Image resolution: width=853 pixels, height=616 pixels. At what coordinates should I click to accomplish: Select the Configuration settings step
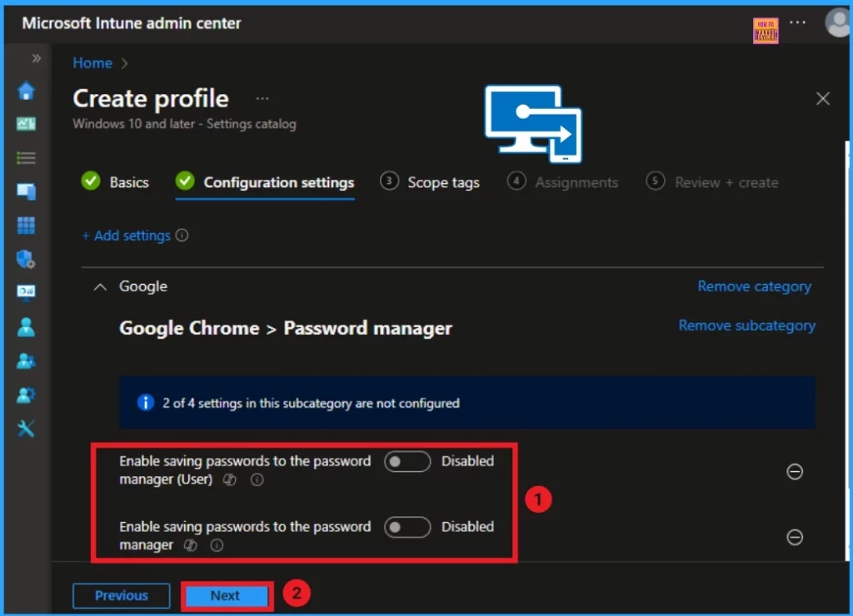click(x=265, y=182)
